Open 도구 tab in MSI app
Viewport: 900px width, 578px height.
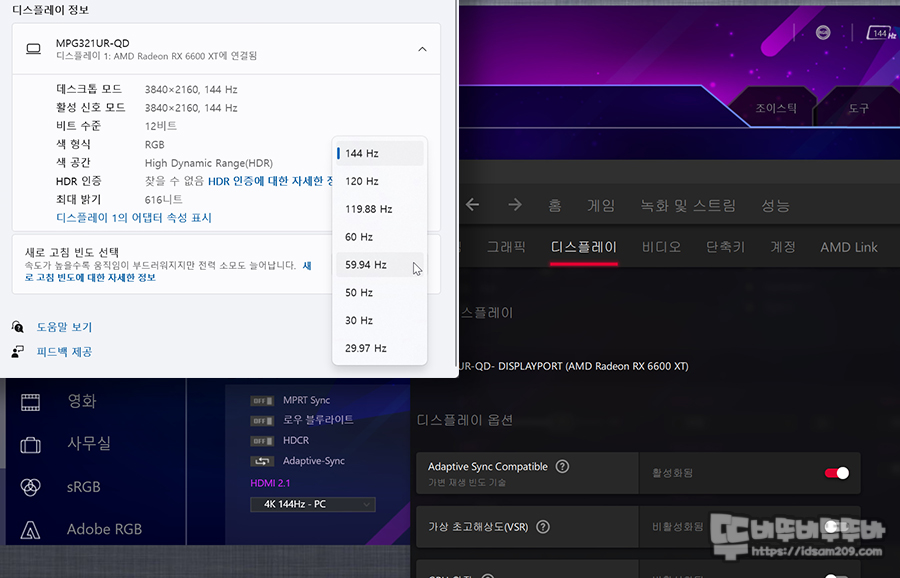(858, 108)
